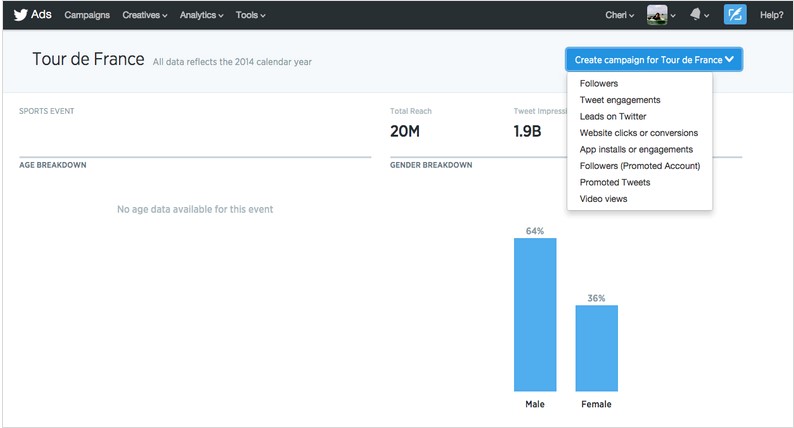Viewport: 794px width, 428px height.
Task: Click the SPORTS EVENT label
Action: [47, 111]
